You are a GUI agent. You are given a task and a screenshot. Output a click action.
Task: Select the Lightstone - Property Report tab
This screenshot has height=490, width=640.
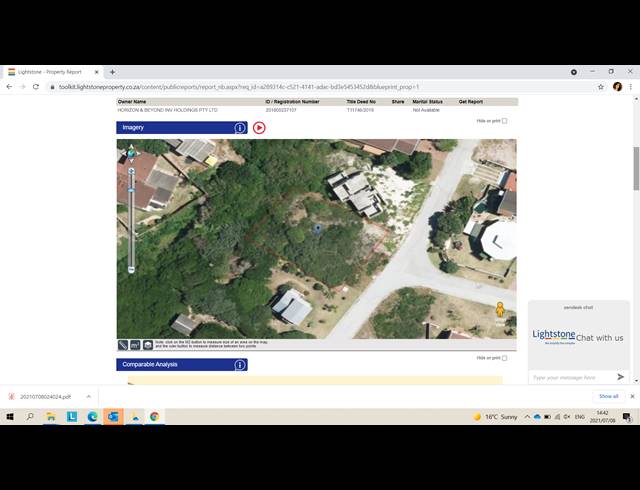[x=52, y=72]
